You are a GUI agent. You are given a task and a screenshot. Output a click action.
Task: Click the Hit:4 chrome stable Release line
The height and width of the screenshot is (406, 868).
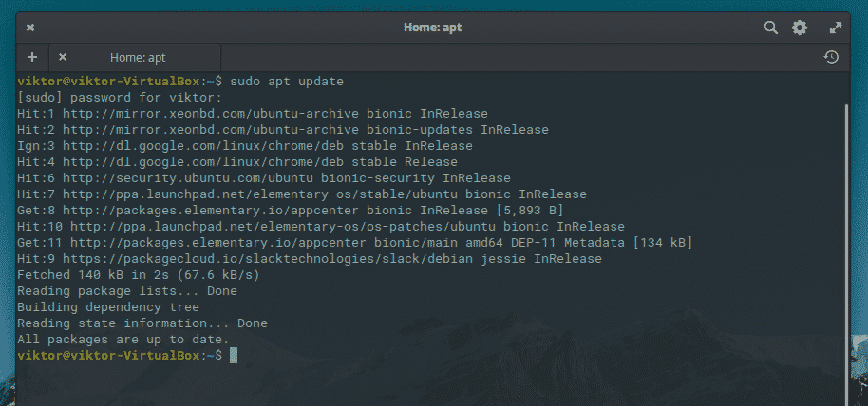(237, 162)
